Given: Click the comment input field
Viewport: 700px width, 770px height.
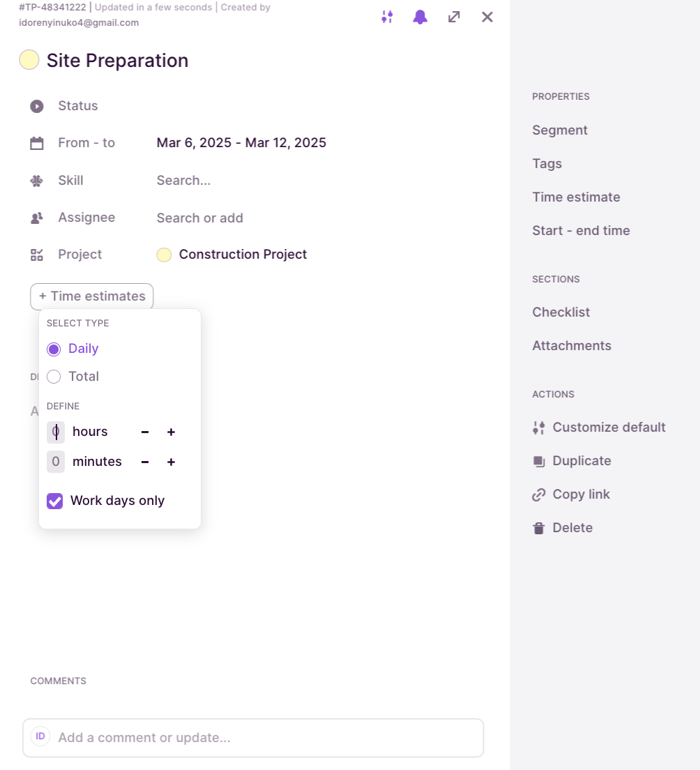Looking at the screenshot, I should 253,737.
